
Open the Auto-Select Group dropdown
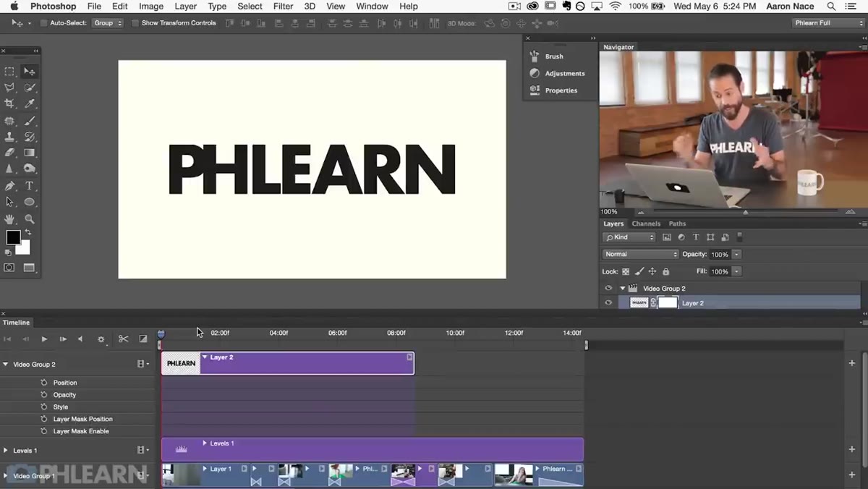(107, 23)
